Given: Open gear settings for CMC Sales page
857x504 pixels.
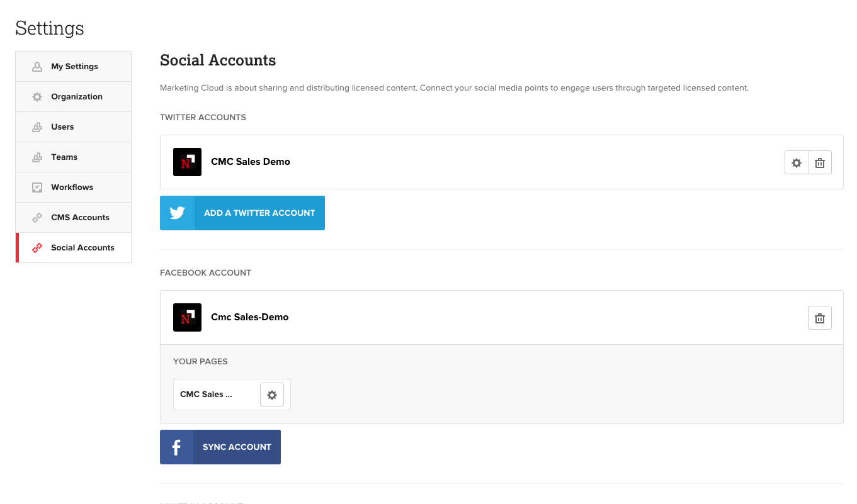Looking at the screenshot, I should (x=272, y=395).
